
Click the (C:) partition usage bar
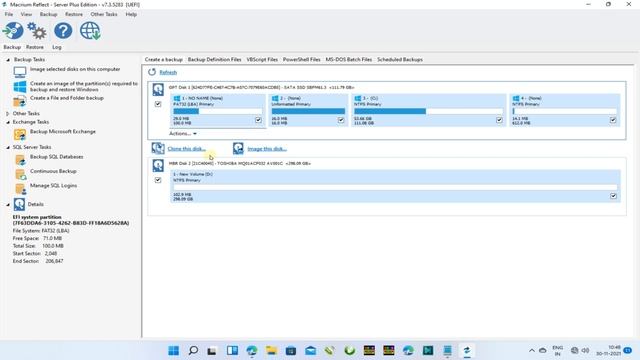(x=428, y=111)
